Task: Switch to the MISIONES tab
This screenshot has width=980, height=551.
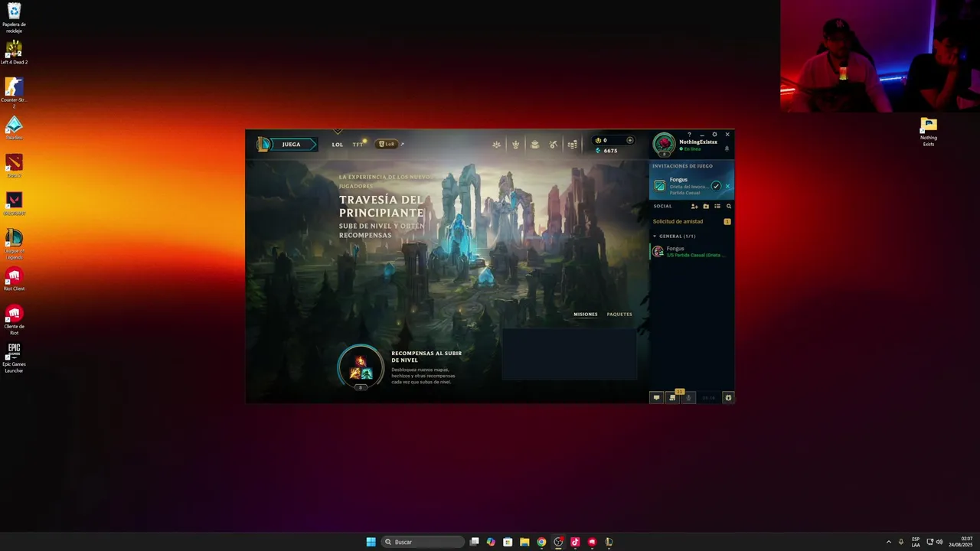Action: tap(586, 315)
